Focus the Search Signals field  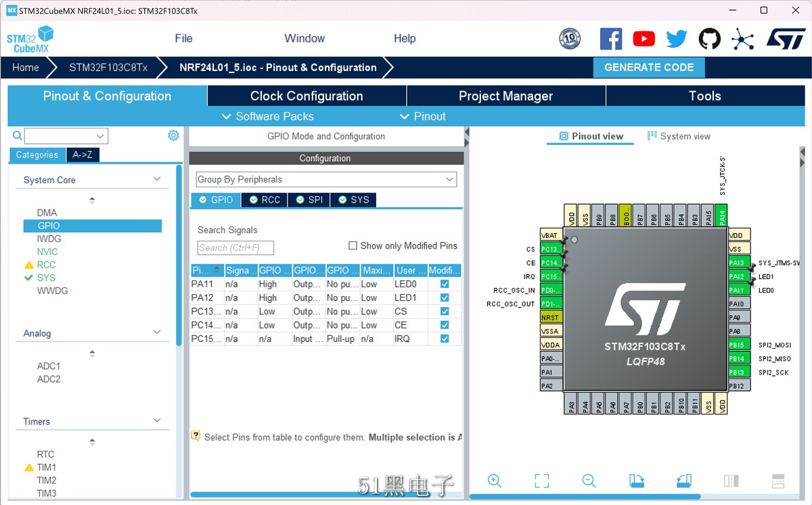click(235, 248)
